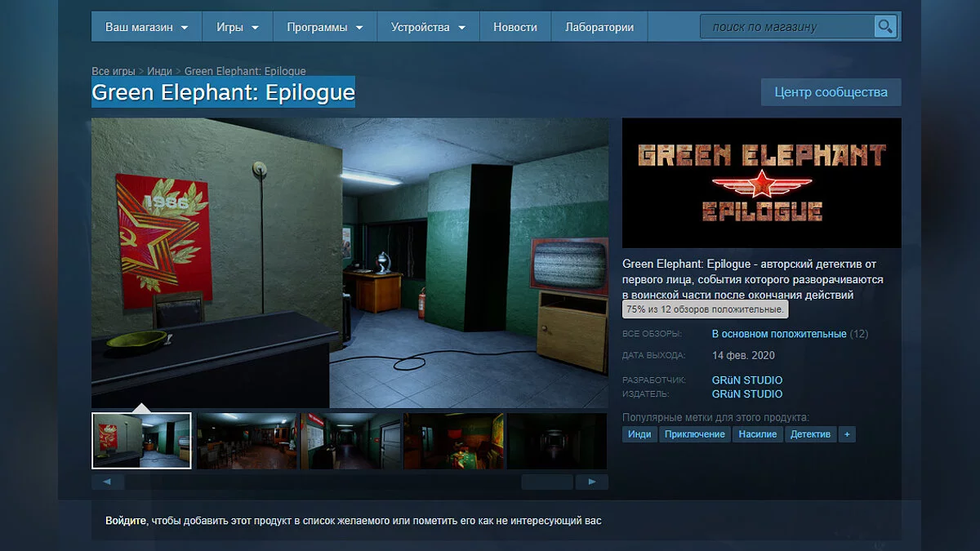Open the В основном положительные reviews link

click(x=779, y=334)
